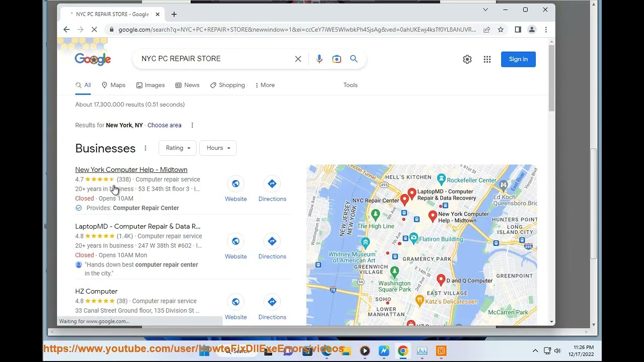Screen dimensions: 644x362
Task: Click the Washington Square Park marker
Action: point(395,272)
